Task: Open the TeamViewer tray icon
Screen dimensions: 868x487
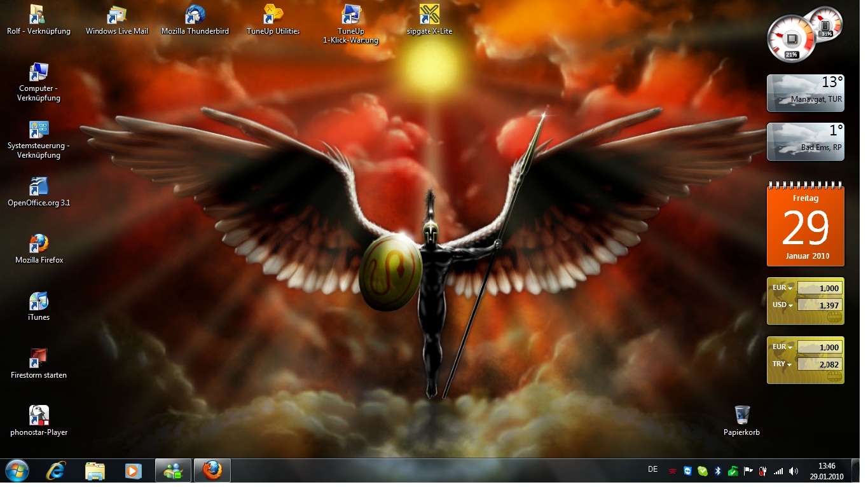Action: pyautogui.click(x=688, y=471)
